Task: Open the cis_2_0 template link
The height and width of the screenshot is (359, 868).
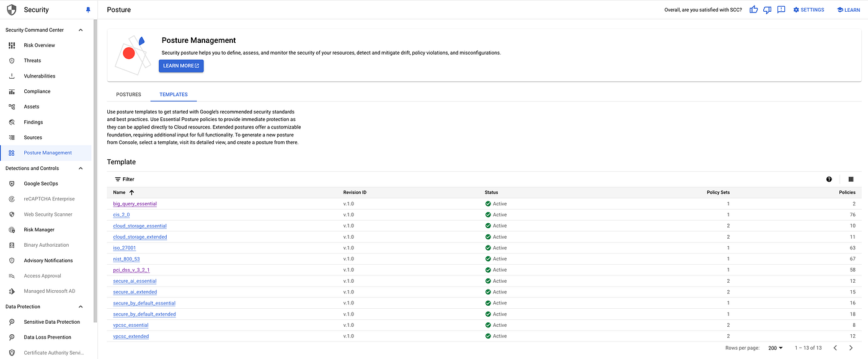Action: point(121,215)
